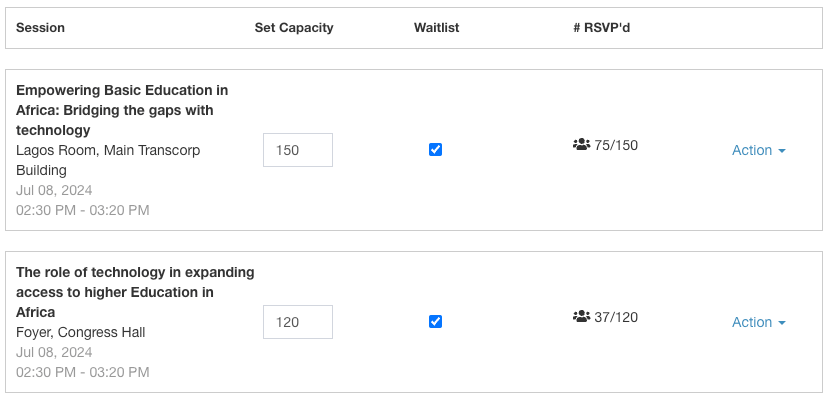Select the Lagos Room, Main Transcorp Building location
The image size is (829, 401).
(108, 160)
